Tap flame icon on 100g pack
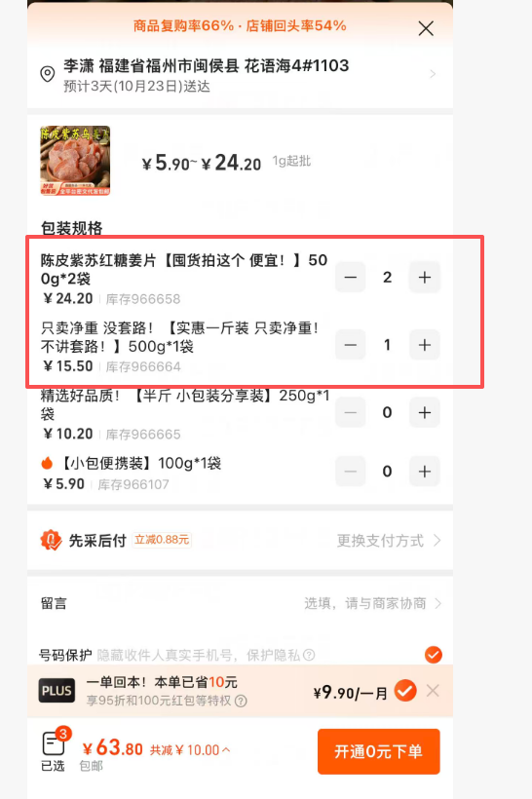Image resolution: width=532 pixels, height=799 pixels. tap(47, 463)
